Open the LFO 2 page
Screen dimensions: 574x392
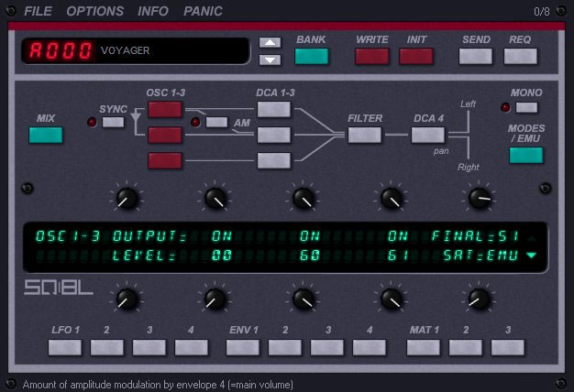pyautogui.click(x=107, y=347)
